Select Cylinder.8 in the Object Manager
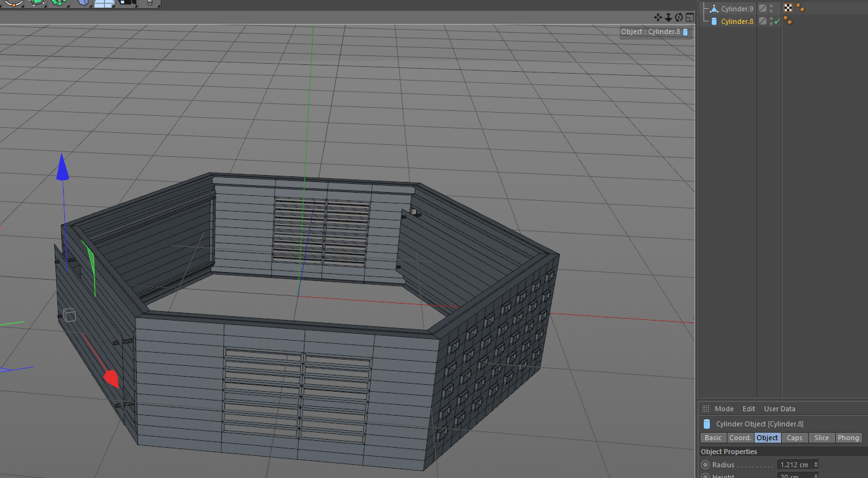This screenshot has width=868, height=478. point(737,21)
